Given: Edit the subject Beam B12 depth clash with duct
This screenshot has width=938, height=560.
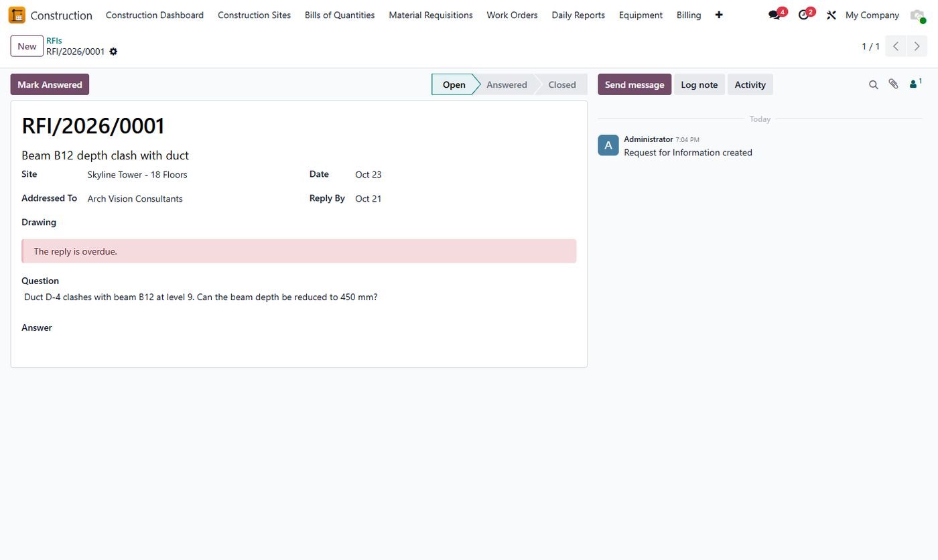Looking at the screenshot, I should (105, 155).
